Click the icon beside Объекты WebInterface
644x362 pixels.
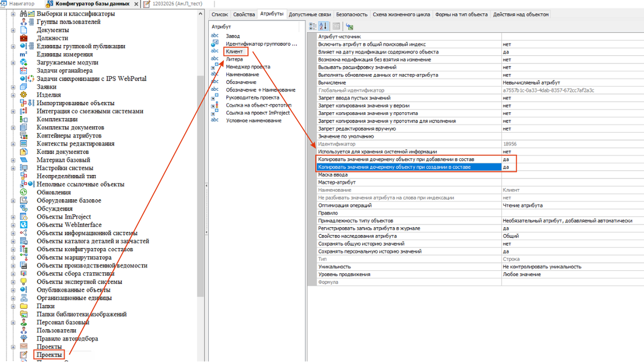tap(24, 225)
